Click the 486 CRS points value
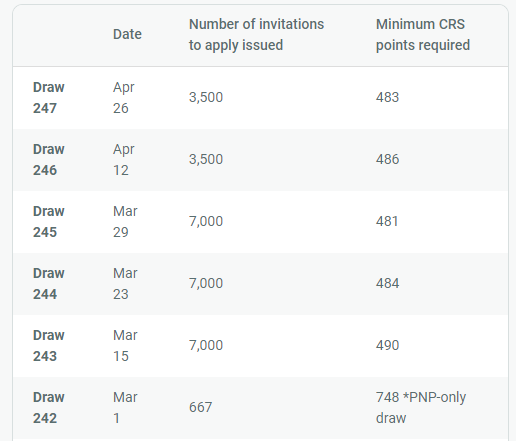 [387, 159]
